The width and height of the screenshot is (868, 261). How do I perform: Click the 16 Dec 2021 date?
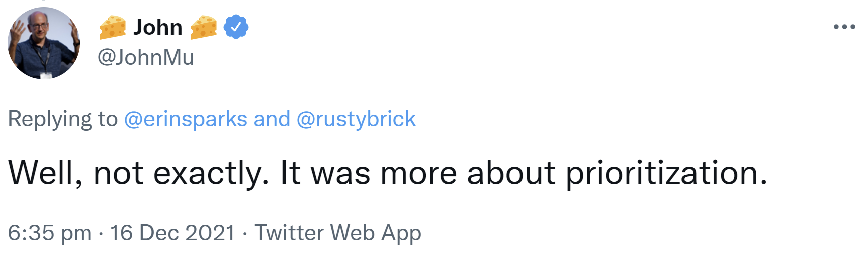pos(172,233)
